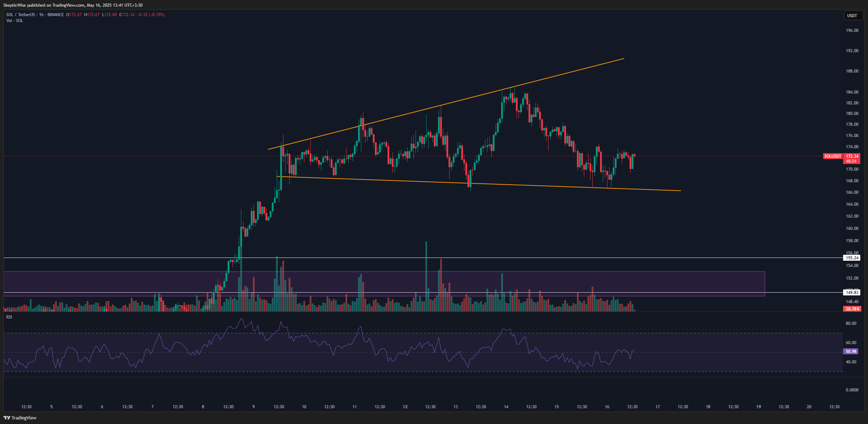Click the O172.67 open value in header
Screen dimensions: 868x424
click(x=74, y=15)
